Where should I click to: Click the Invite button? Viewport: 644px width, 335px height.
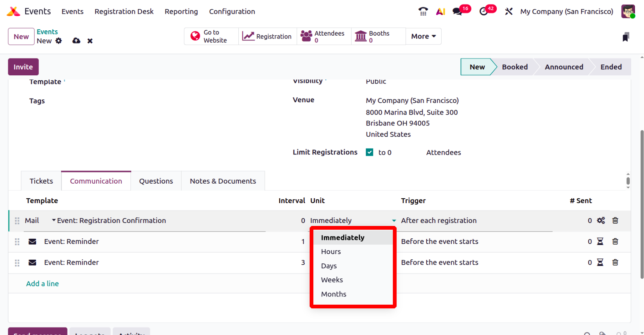[23, 67]
